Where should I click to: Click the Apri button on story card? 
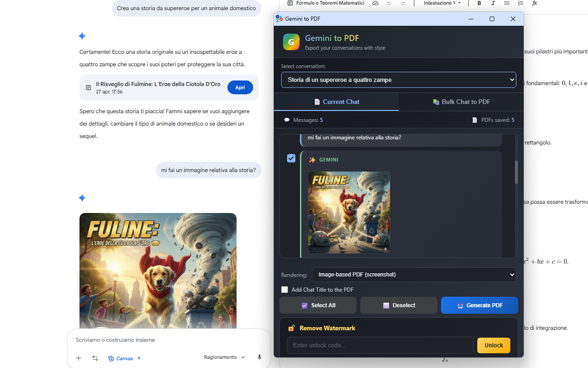(240, 87)
